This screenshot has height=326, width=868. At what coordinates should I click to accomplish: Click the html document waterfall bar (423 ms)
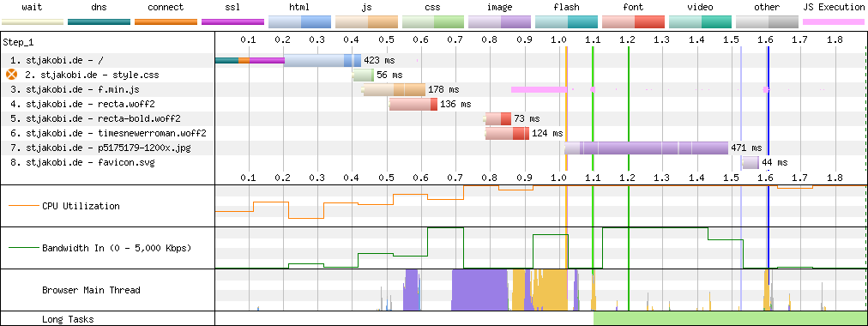click(x=322, y=60)
